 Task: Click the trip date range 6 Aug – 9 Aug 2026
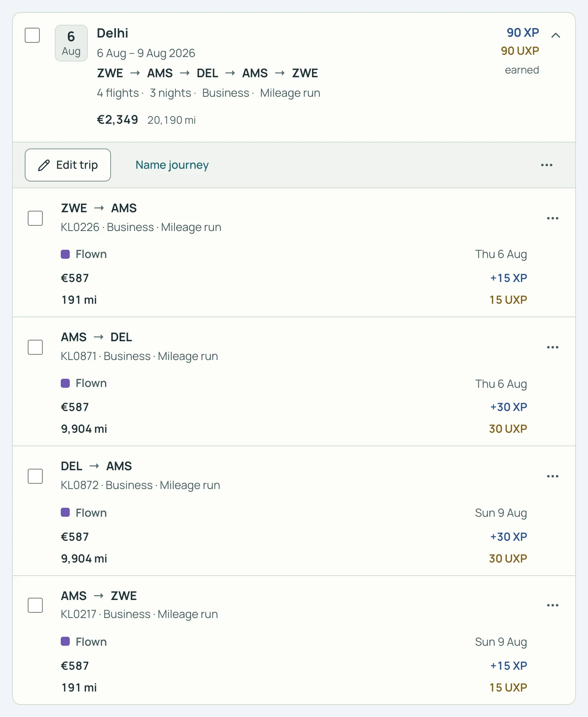click(146, 53)
